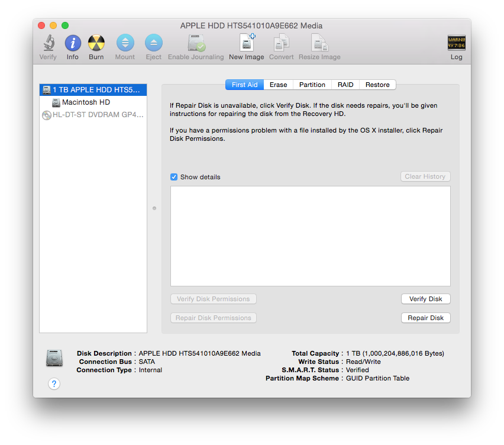Click the window title APPLE HDD HTS541010A9E662 Media
504x445 pixels.
pos(251,25)
